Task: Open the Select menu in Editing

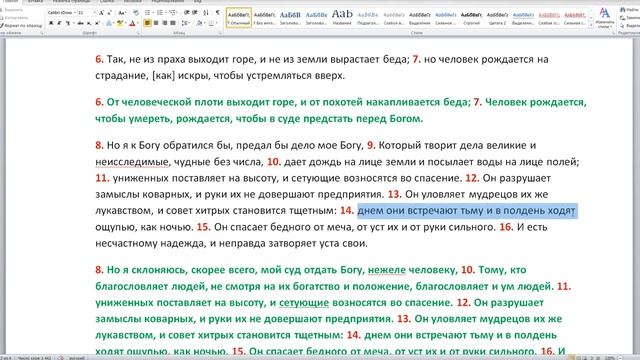Action: tap(629, 26)
